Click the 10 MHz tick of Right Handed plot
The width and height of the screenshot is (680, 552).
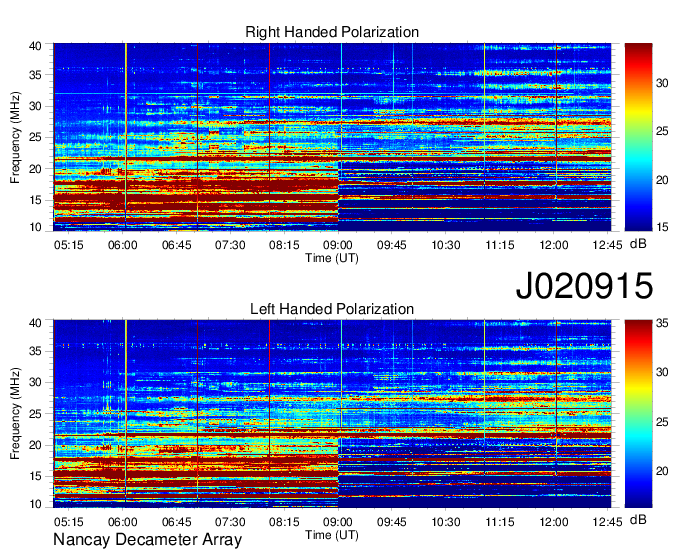click(x=36, y=227)
